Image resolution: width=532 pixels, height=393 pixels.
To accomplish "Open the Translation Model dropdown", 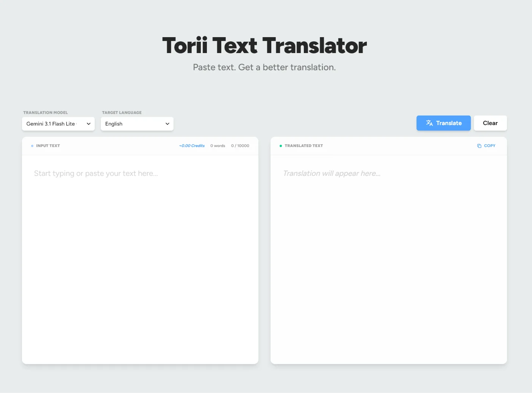I will coord(58,124).
